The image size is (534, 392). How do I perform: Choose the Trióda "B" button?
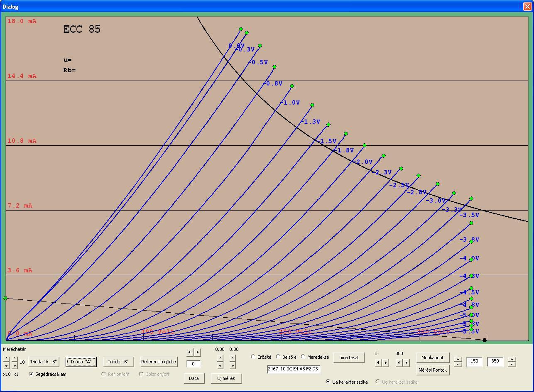tap(118, 362)
